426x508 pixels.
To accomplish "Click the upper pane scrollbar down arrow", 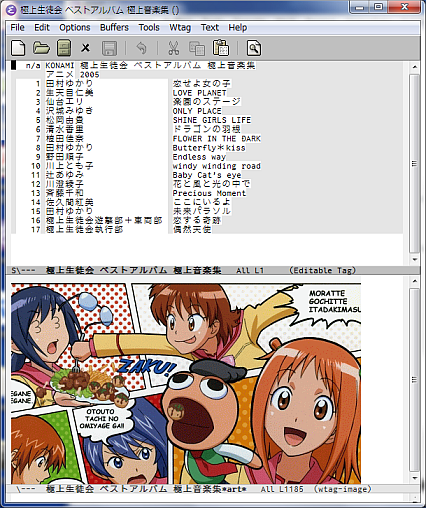I will point(415,260).
